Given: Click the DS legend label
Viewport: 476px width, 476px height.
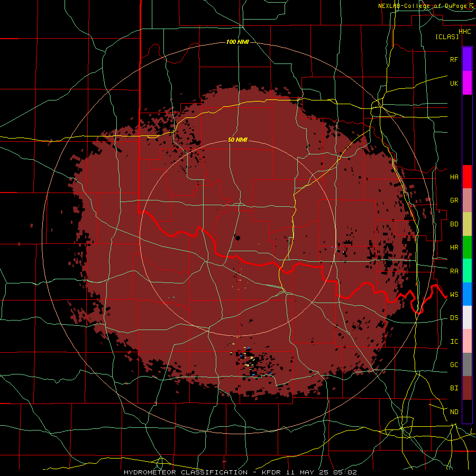Looking at the screenshot, I should click(x=454, y=317).
